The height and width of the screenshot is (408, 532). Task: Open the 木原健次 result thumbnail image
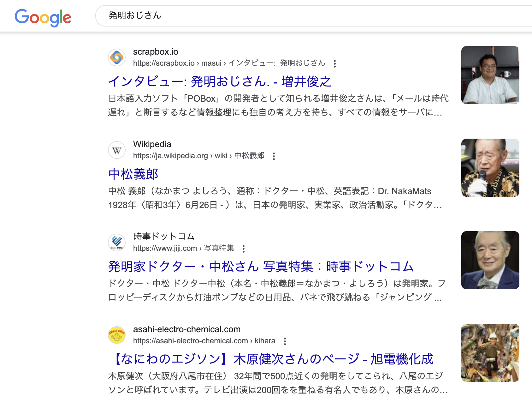coord(490,353)
